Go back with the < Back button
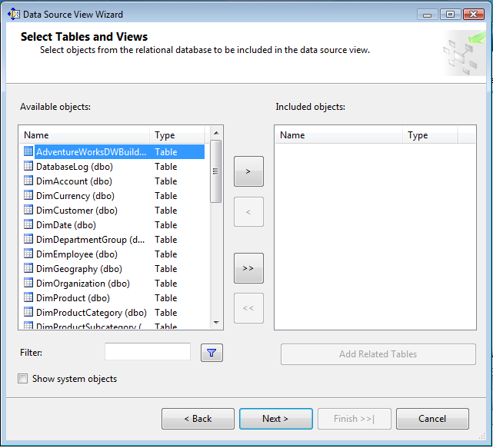Image resolution: width=493 pixels, height=448 pixels. (198, 419)
